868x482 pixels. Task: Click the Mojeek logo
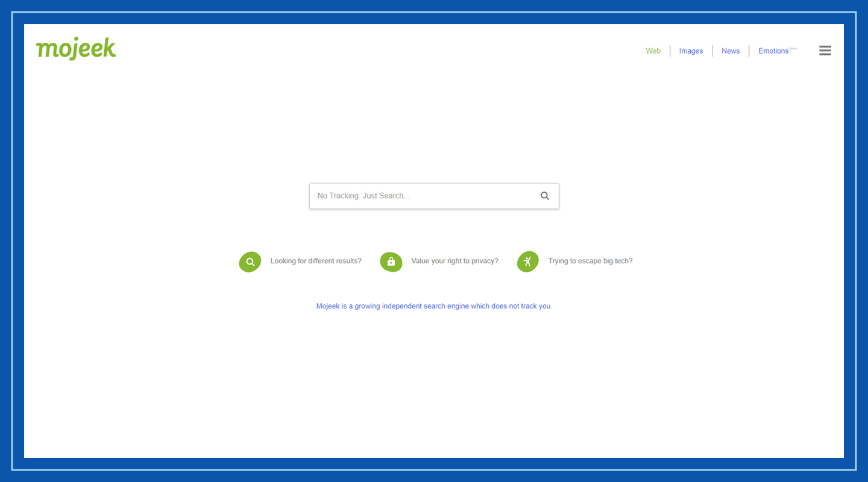pyautogui.click(x=75, y=48)
